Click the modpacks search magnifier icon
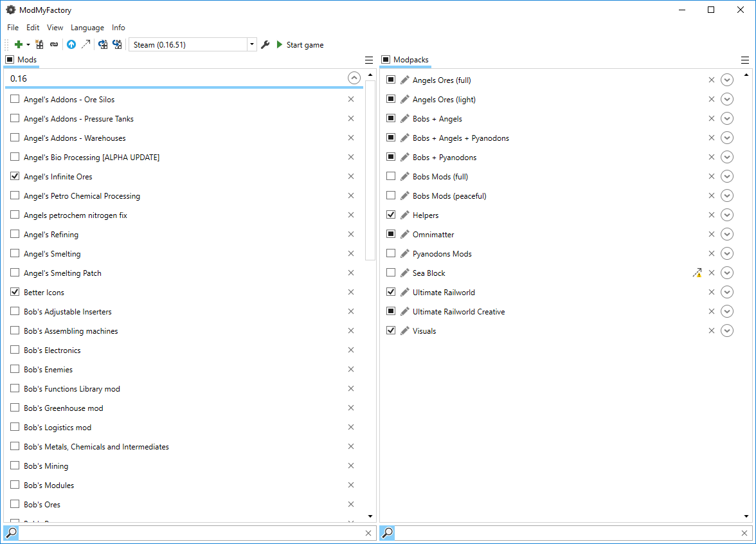 click(387, 533)
